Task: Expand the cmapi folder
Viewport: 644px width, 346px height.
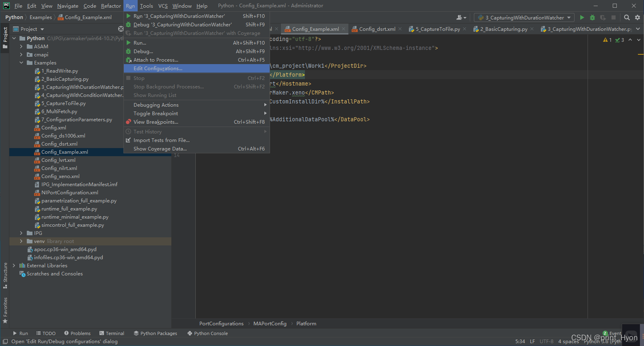Action: tap(22, 55)
